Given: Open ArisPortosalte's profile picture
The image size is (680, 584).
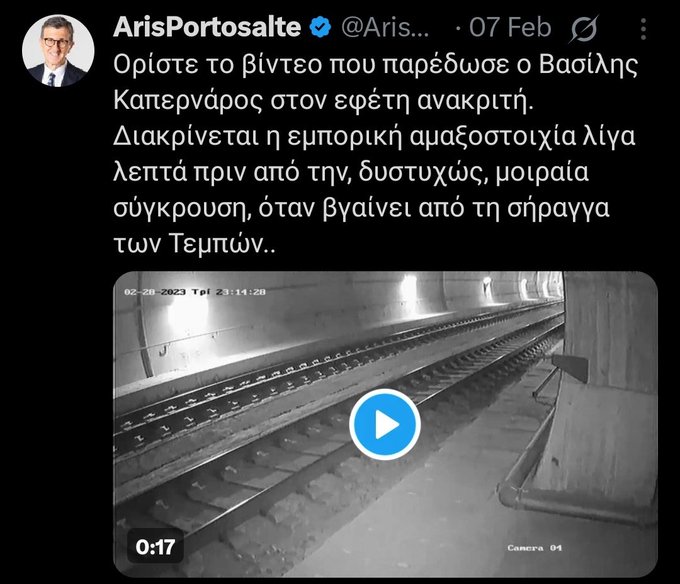Looking at the screenshot, I should (58, 51).
